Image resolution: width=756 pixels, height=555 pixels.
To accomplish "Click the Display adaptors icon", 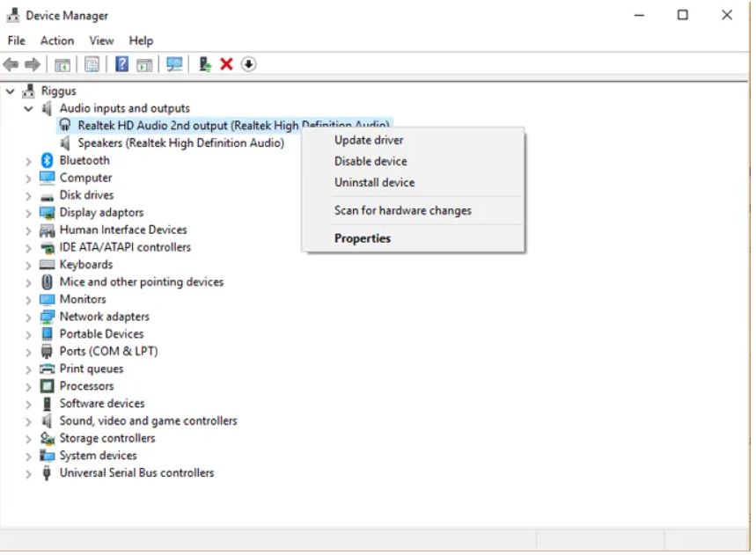I will click(47, 213).
